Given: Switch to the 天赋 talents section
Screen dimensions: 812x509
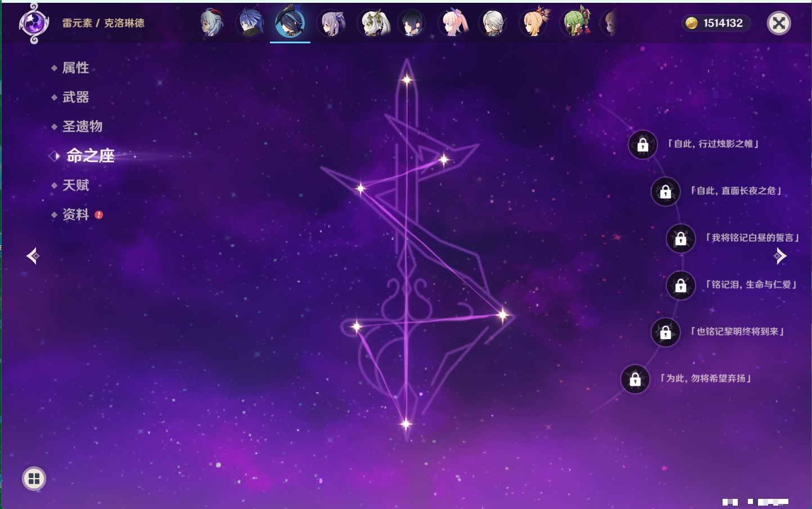Looking at the screenshot, I should tap(75, 185).
